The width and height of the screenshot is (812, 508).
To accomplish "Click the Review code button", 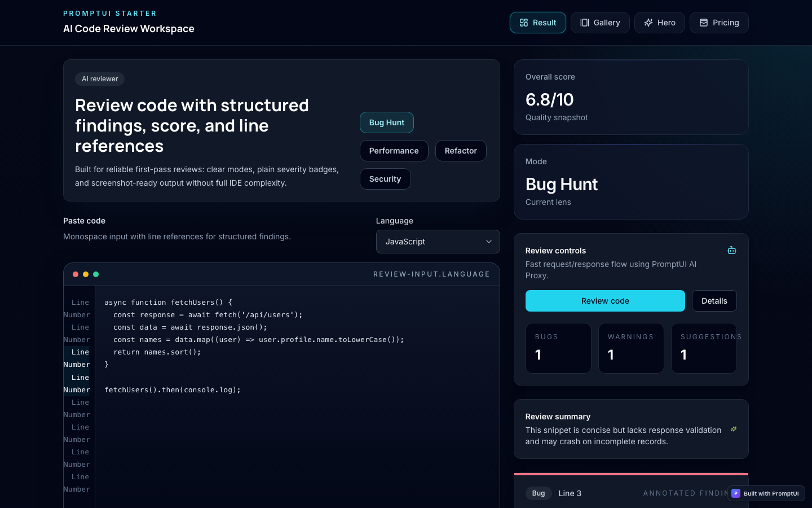I will [x=605, y=301].
